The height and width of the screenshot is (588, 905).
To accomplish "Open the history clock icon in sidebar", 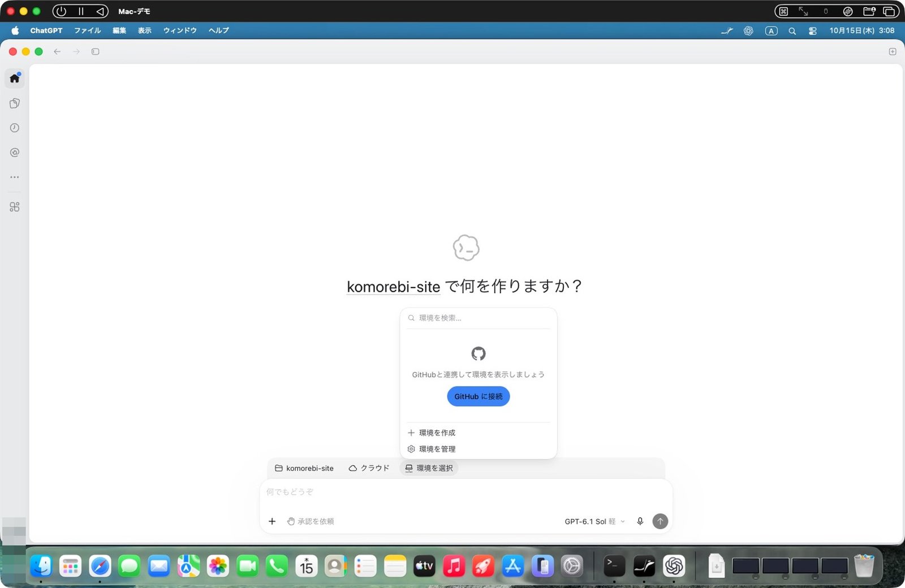I will click(x=15, y=128).
